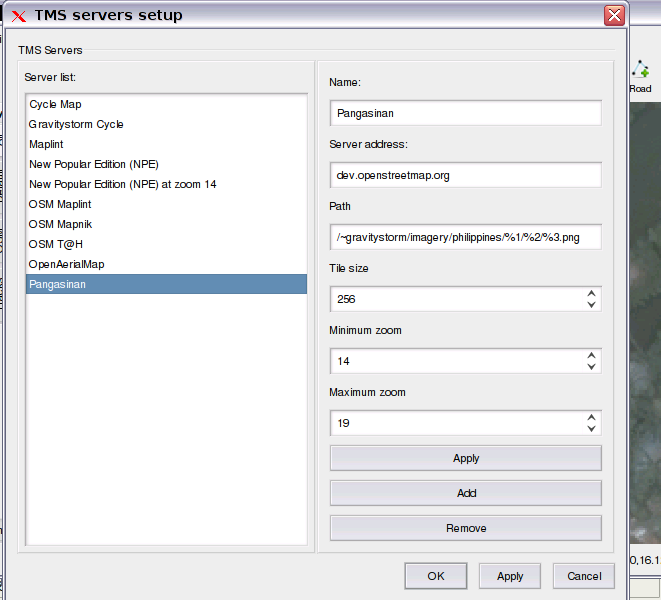Decrease Minimum zoom value
Image resolution: width=661 pixels, height=600 pixels.
point(591,366)
